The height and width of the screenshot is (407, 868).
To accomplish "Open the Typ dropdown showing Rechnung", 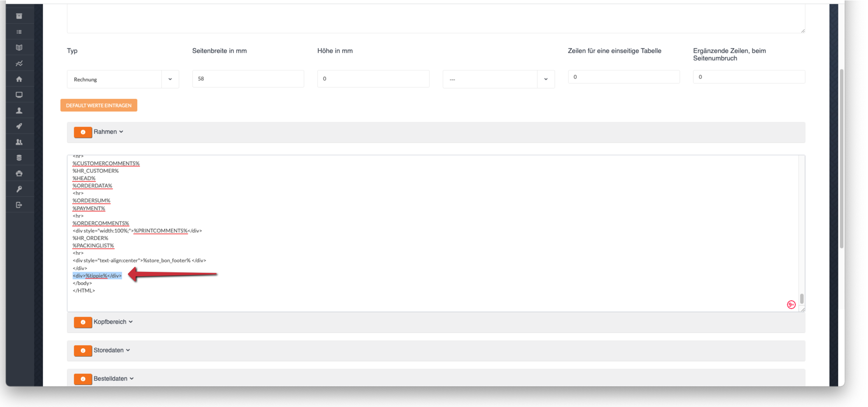I will point(123,79).
